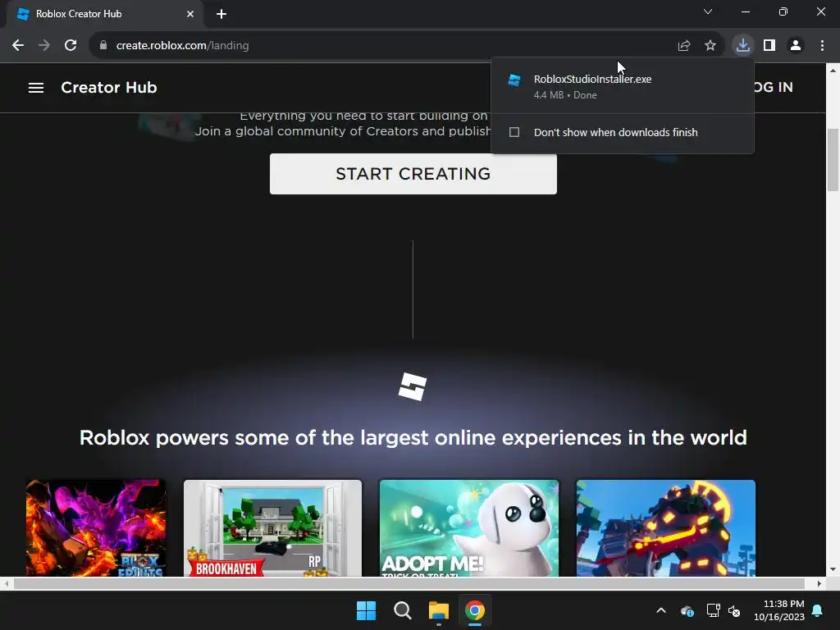Click the Roblox logo on the page
The image size is (840, 630).
tap(413, 387)
